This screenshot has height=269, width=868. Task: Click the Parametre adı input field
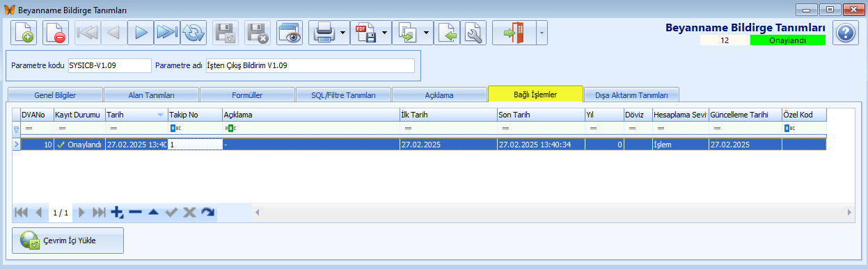tap(310, 65)
